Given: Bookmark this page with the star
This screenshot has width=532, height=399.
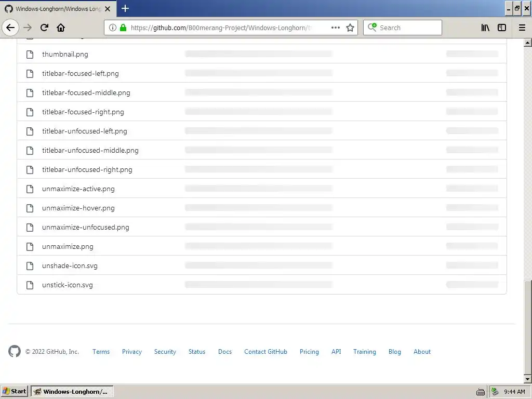Looking at the screenshot, I should tap(350, 28).
